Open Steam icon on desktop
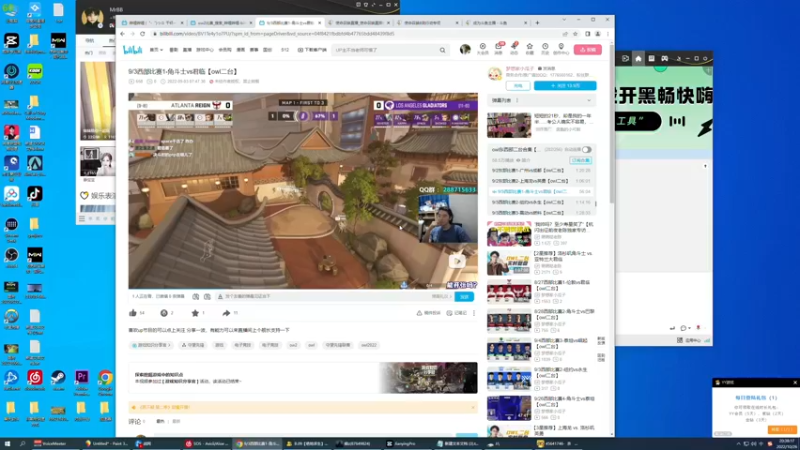The height and width of the screenshot is (450, 800). (58, 380)
